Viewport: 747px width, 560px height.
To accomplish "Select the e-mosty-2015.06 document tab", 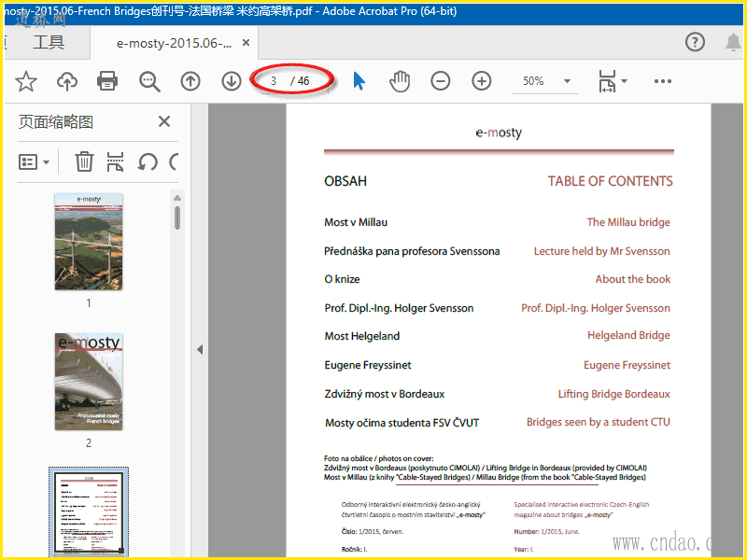I will pos(174,43).
